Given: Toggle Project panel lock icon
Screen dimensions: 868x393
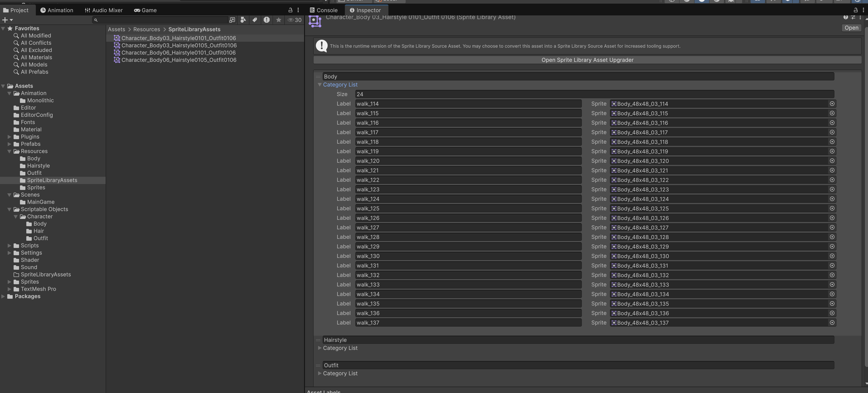Looking at the screenshot, I should click(290, 10).
